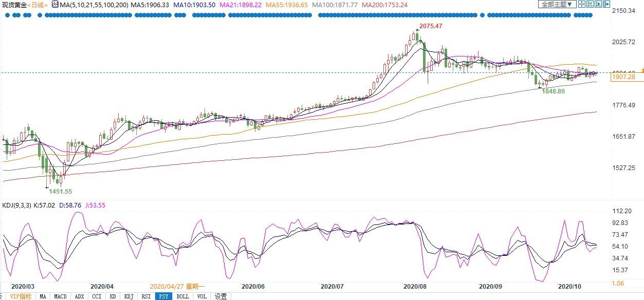Click the current price tag 1907.28
Image resolution: width=644 pixels, height=300 pixels.
point(623,77)
